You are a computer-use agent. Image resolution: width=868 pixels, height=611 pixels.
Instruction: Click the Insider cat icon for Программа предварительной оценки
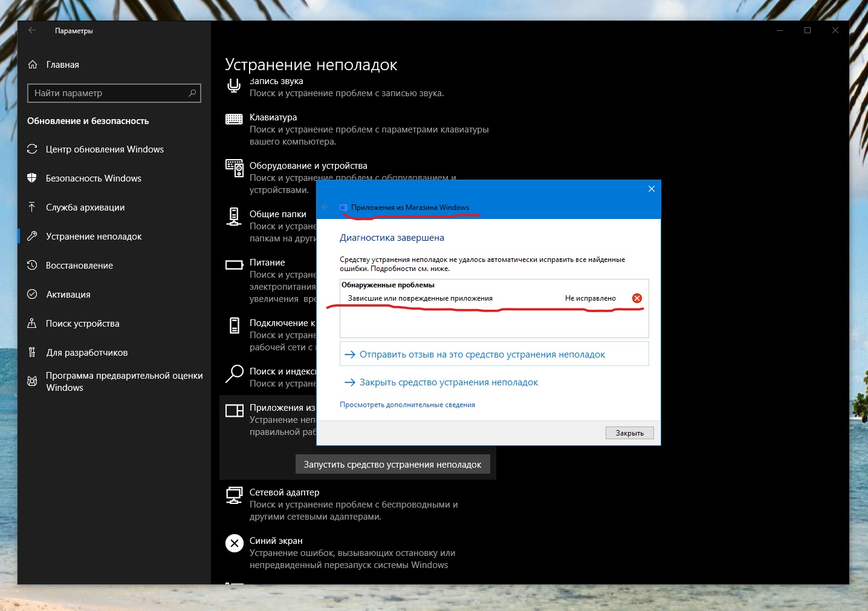click(32, 381)
